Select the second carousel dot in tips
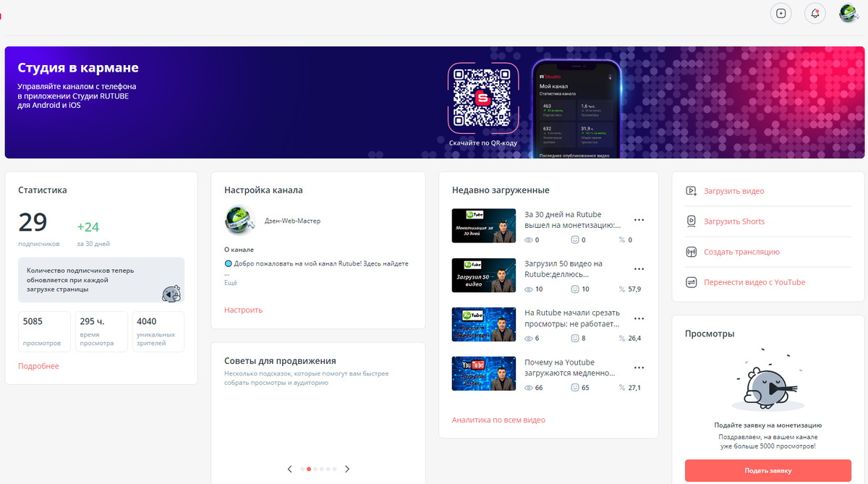 (309, 469)
